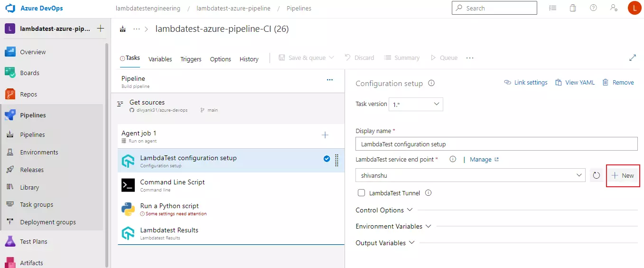Click View YAML

point(575,82)
